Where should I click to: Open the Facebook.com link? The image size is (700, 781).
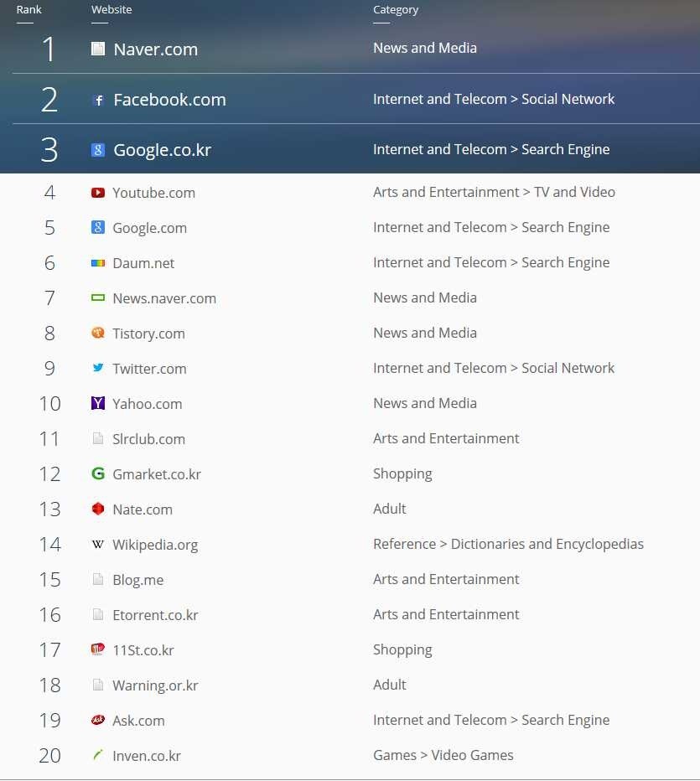click(x=170, y=100)
